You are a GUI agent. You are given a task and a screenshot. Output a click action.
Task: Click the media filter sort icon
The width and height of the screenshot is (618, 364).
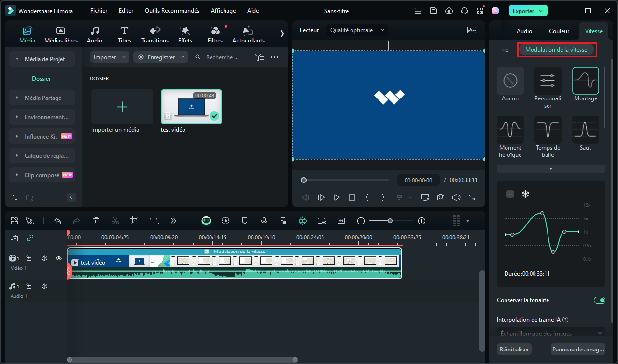click(x=259, y=57)
